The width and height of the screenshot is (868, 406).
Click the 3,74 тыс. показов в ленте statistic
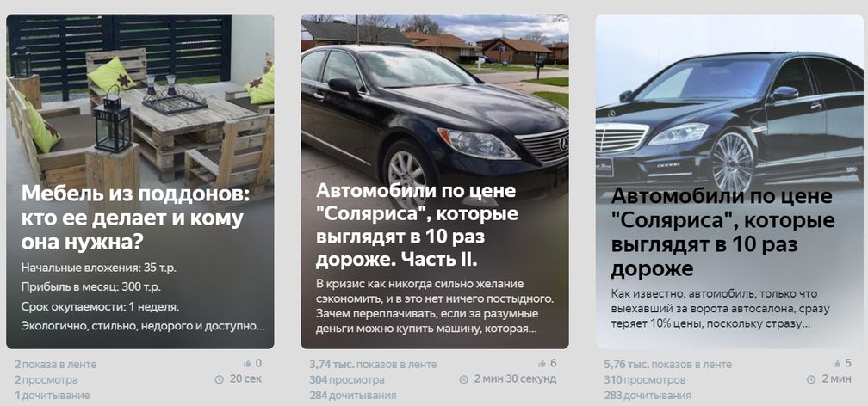373,365
